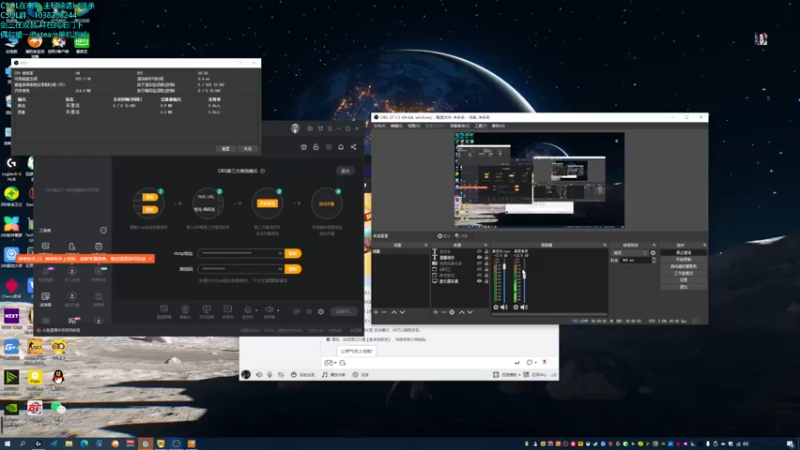
Task: Click the Stop Streaming button in OBS controls
Action: [x=683, y=252]
